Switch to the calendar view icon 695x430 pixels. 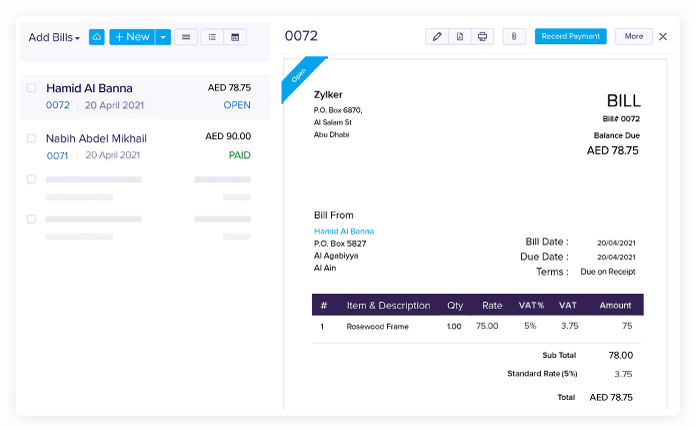coord(235,37)
